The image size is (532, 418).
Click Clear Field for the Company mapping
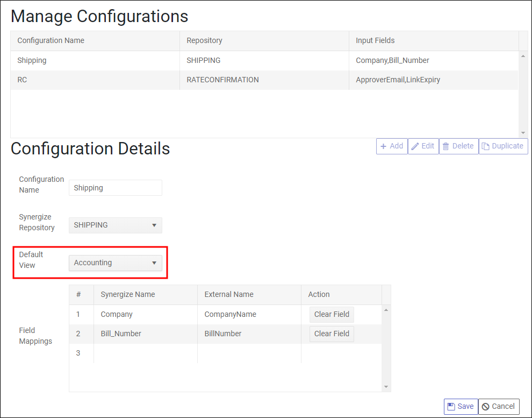pyautogui.click(x=332, y=314)
